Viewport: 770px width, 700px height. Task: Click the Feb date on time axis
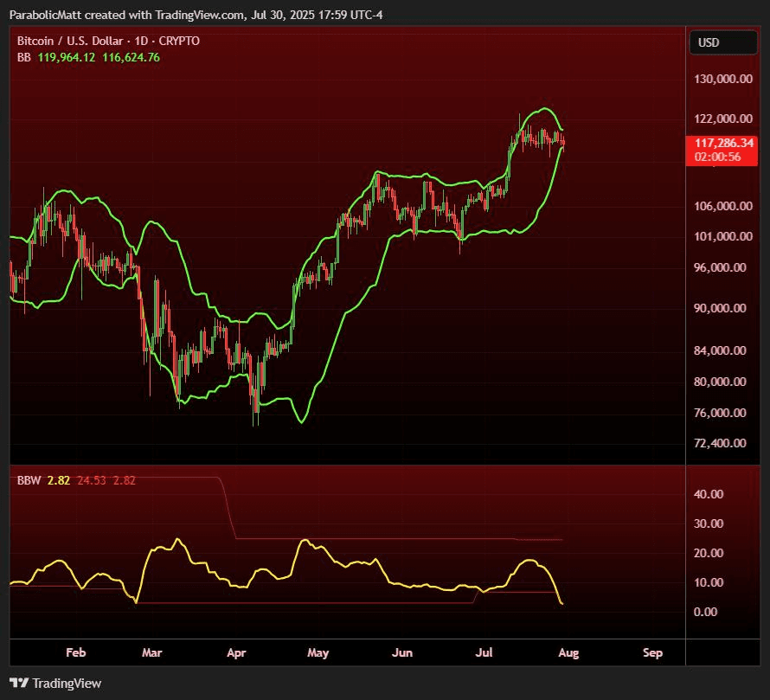76,652
